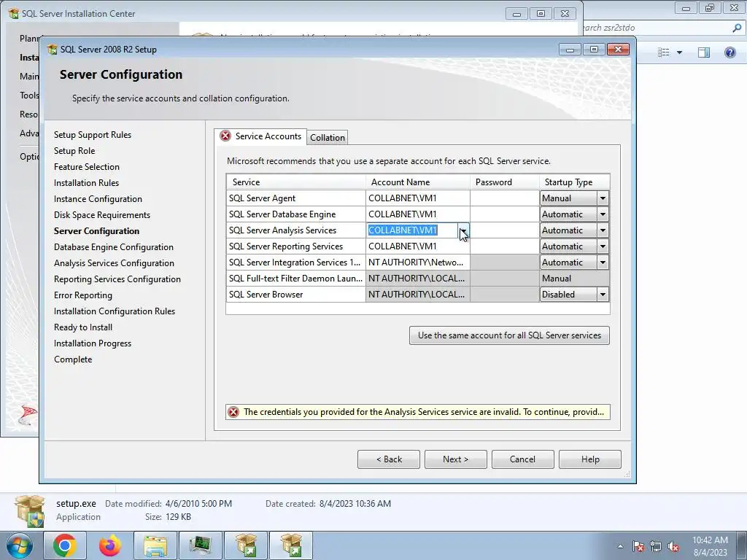Image resolution: width=747 pixels, height=560 pixels.
Task: Select Analysis Services Configuration step
Action: tap(114, 263)
